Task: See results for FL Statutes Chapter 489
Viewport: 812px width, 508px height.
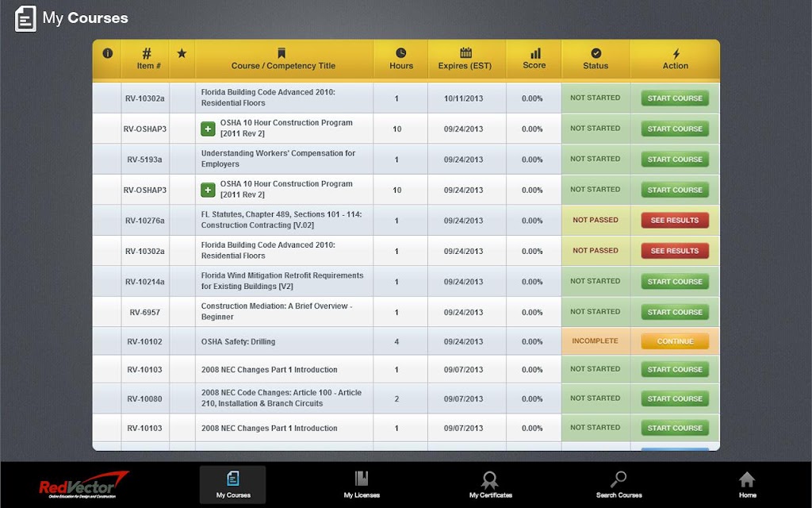Action: coord(675,221)
